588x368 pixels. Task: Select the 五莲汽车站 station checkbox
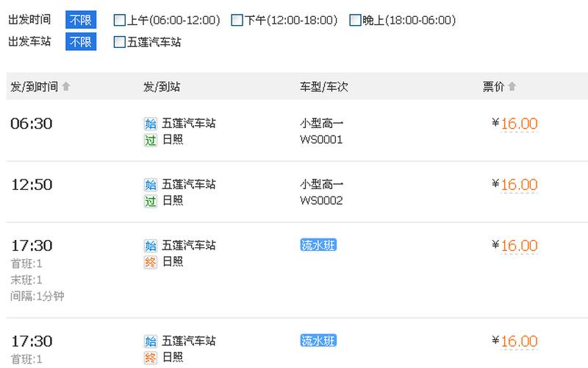click(120, 42)
